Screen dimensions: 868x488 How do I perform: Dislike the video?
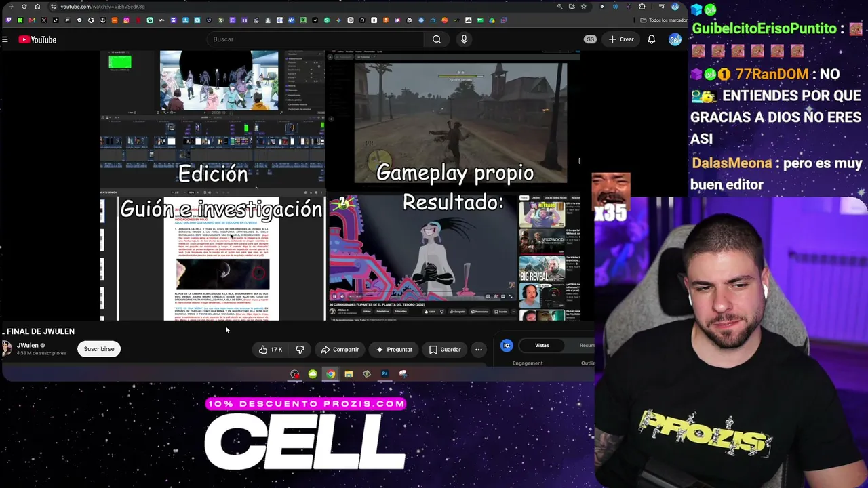click(300, 350)
